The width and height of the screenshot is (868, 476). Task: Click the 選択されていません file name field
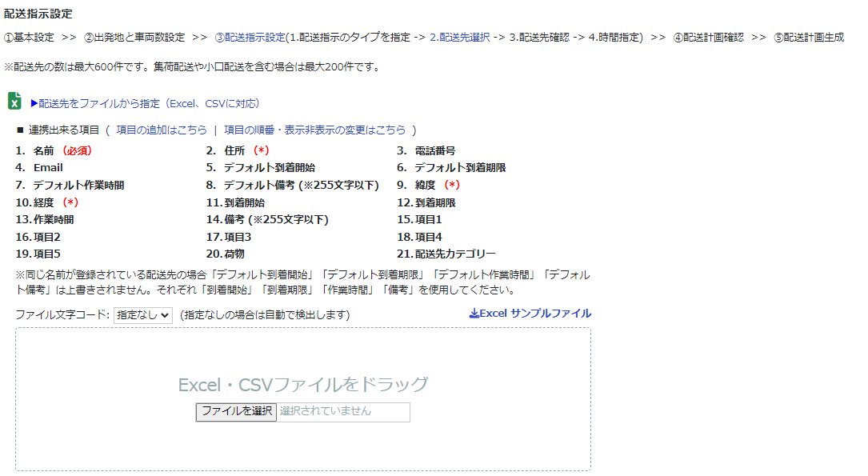click(344, 411)
